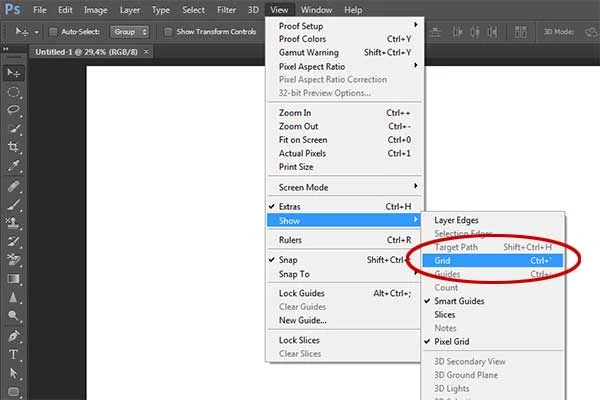Choose Zoom In from View menu
The height and width of the screenshot is (400, 600).
[344, 113]
